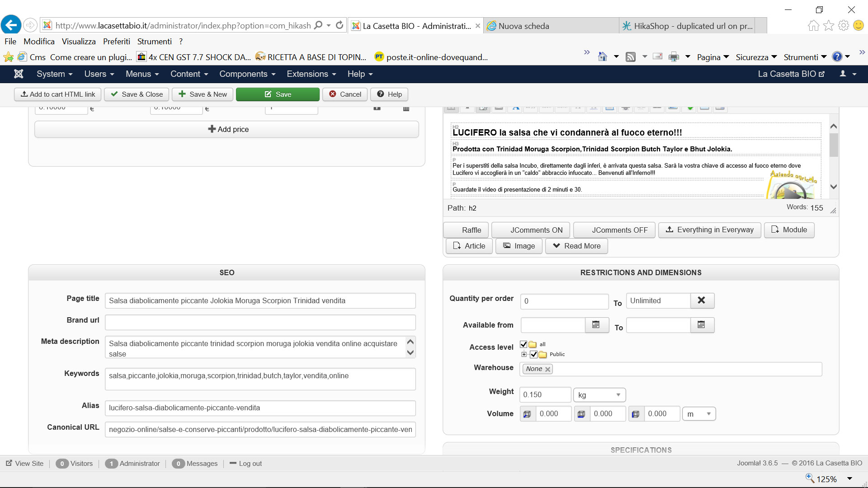Uncheck the 'all' access level checkbox

[x=524, y=344]
